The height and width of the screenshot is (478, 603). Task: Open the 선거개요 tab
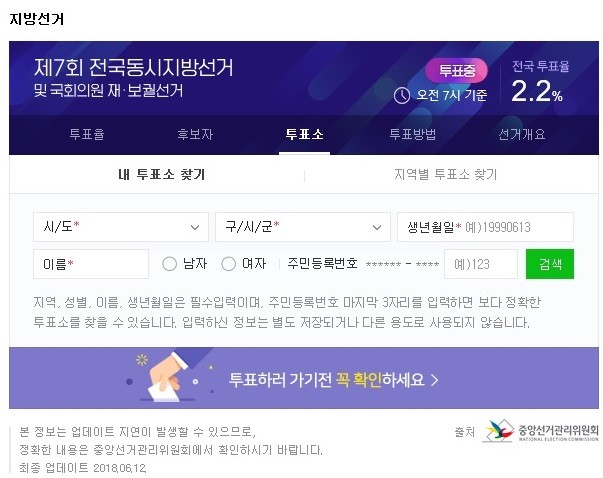point(521,134)
